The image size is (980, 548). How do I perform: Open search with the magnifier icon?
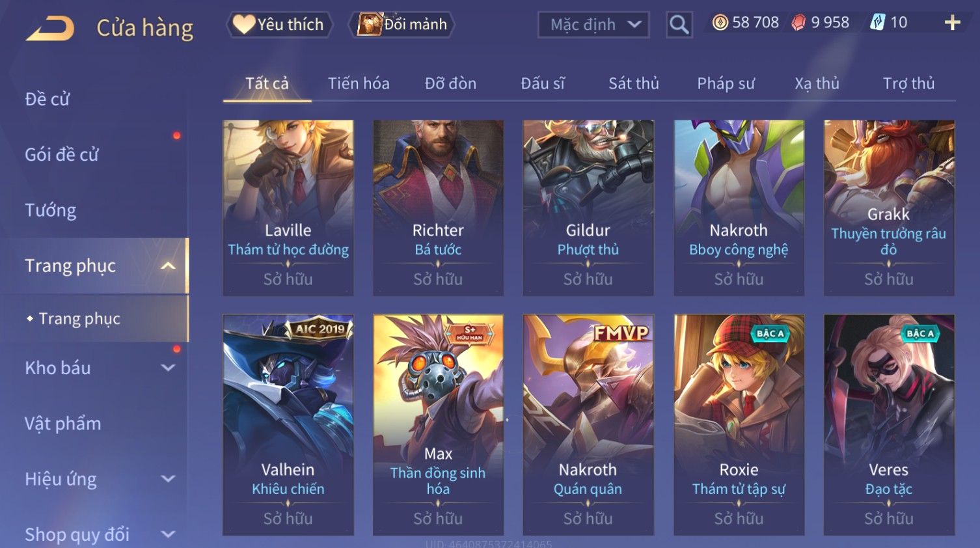pos(679,25)
